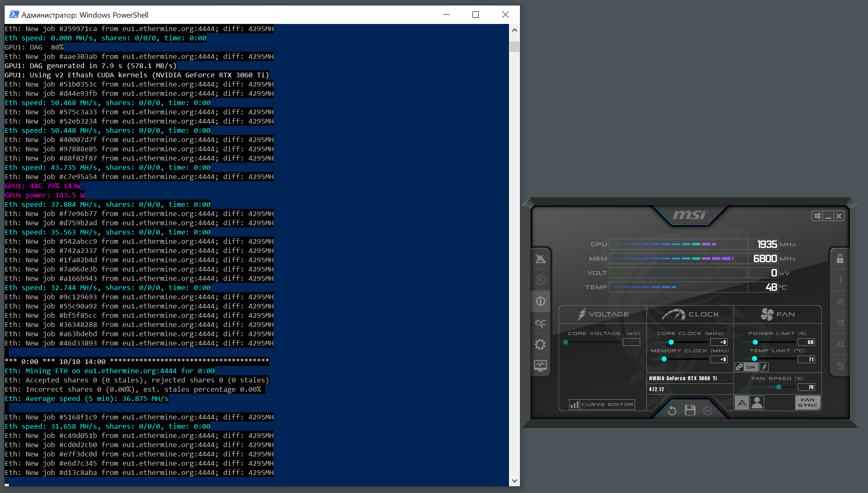Select profile slot 4 in Afterburner
Image resolution: width=868 pixels, height=493 pixels.
[x=840, y=344]
